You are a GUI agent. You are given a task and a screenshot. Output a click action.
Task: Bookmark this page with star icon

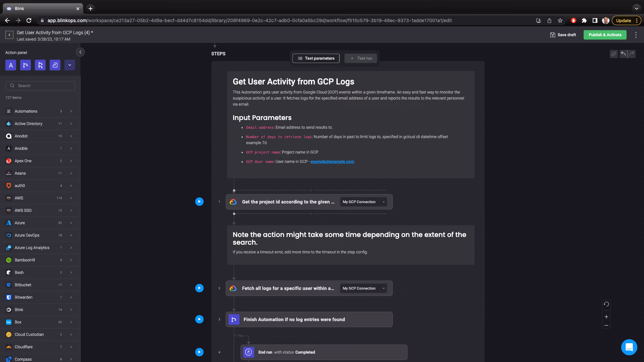click(x=560, y=20)
